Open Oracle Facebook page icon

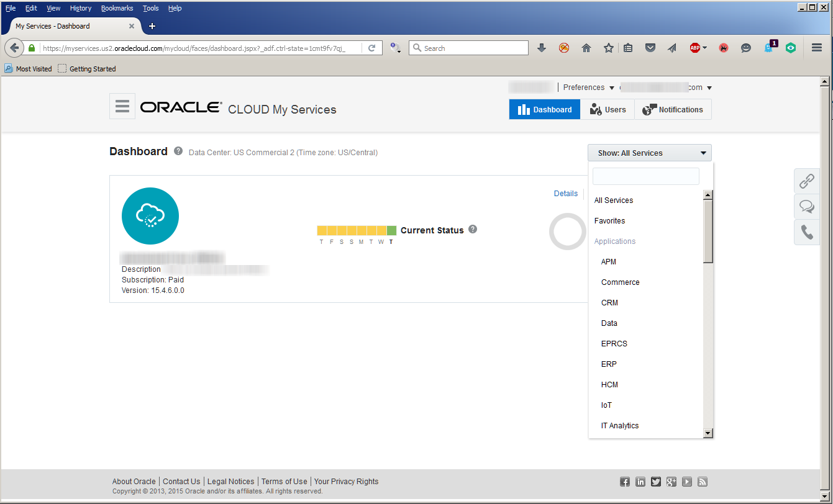tap(625, 482)
